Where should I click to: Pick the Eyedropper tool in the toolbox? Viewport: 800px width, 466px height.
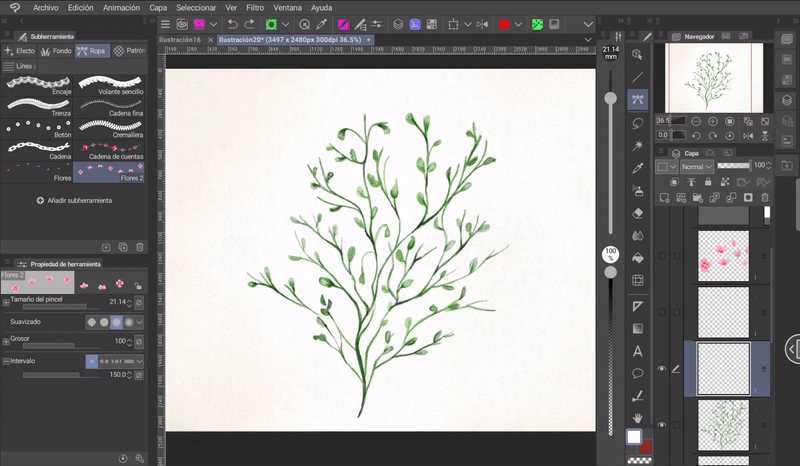coord(638,167)
